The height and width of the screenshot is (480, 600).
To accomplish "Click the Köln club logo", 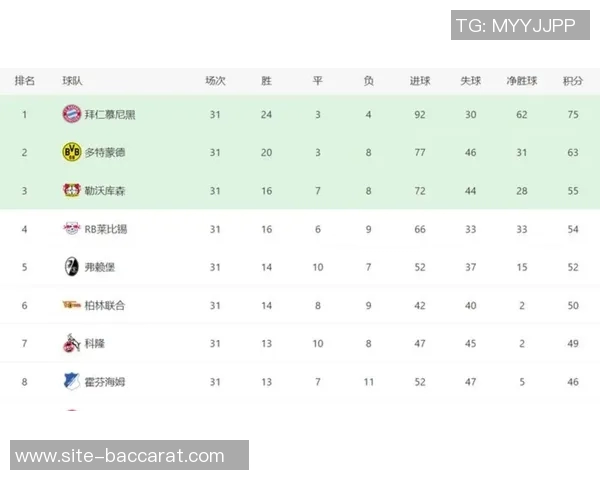I will (71, 343).
